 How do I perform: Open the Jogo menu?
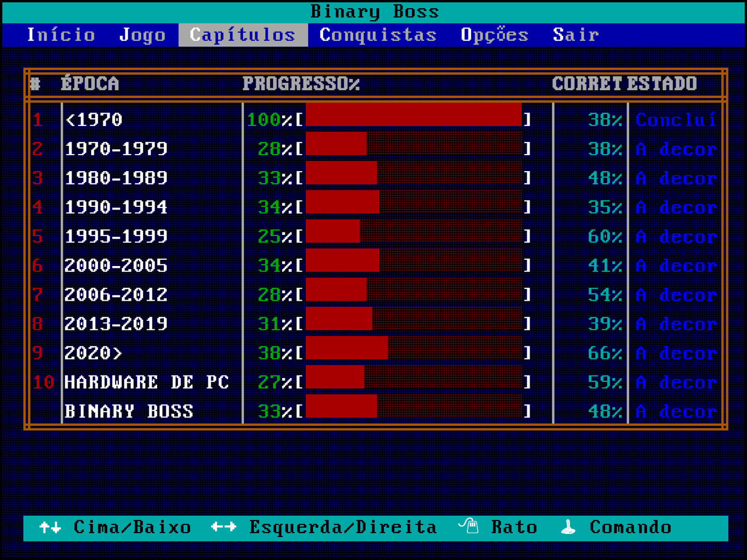pos(142,35)
